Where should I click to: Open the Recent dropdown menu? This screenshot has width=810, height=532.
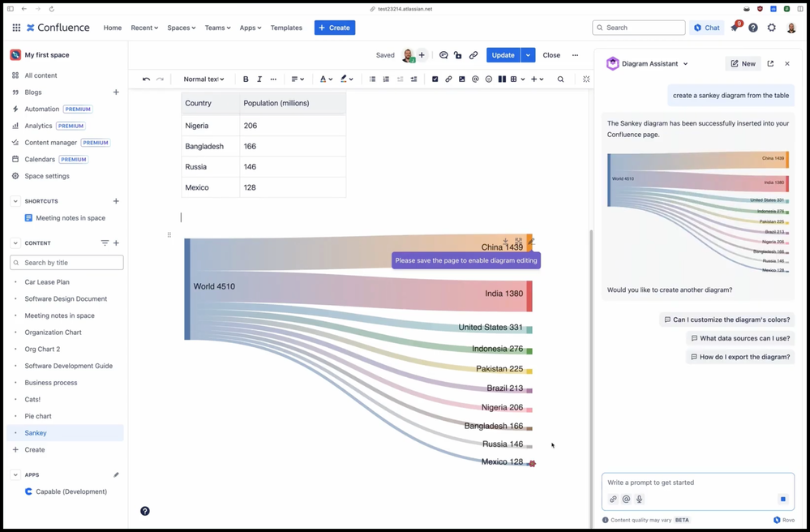tap(144, 28)
